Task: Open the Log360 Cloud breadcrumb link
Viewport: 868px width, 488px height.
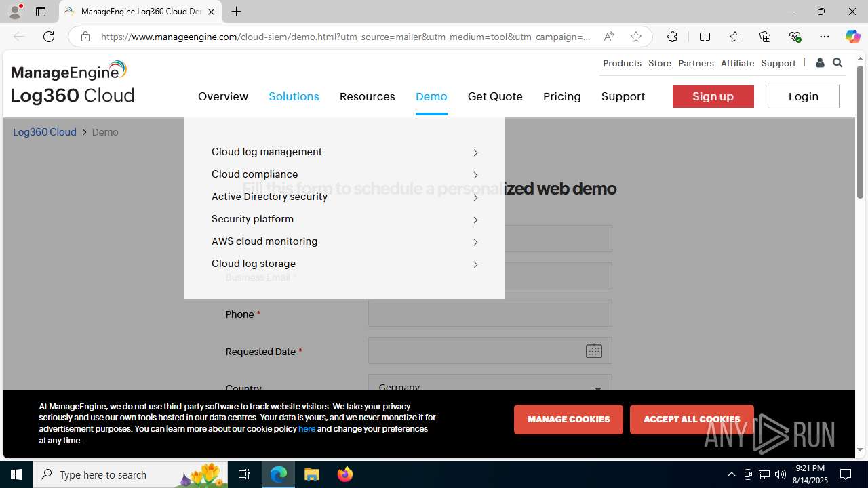Action: coord(45,132)
